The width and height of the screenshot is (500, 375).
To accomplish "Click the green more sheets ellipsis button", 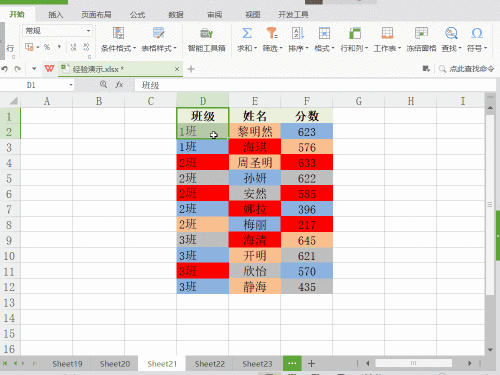I will coord(292,363).
